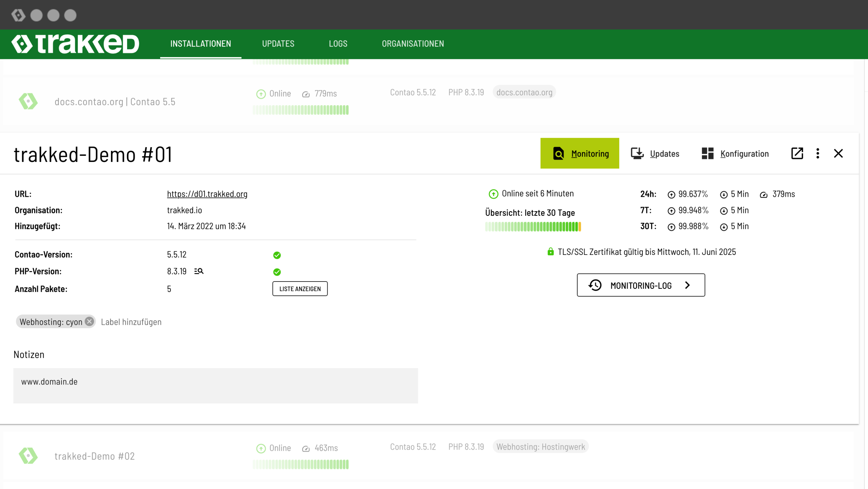
Task: Close the trakked-Demo #01 detail panel
Action: click(x=838, y=153)
